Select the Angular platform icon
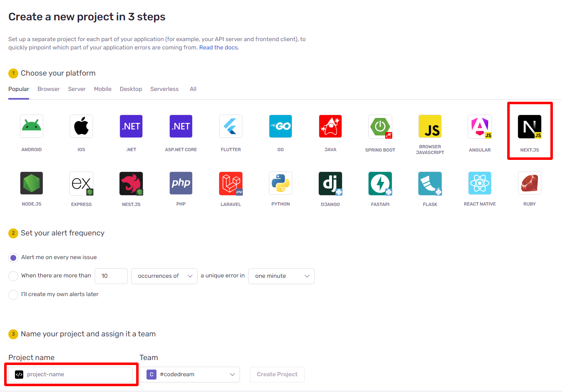The image size is (562, 392). point(480,126)
